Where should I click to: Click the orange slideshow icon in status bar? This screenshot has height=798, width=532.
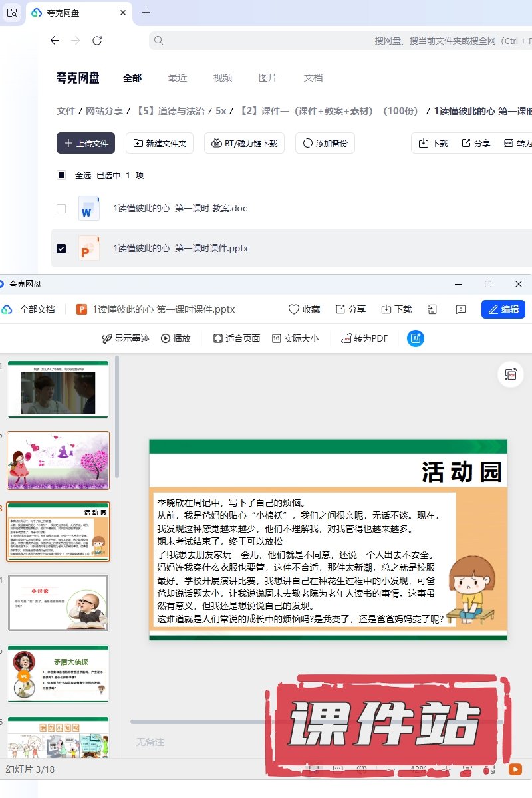point(515,769)
